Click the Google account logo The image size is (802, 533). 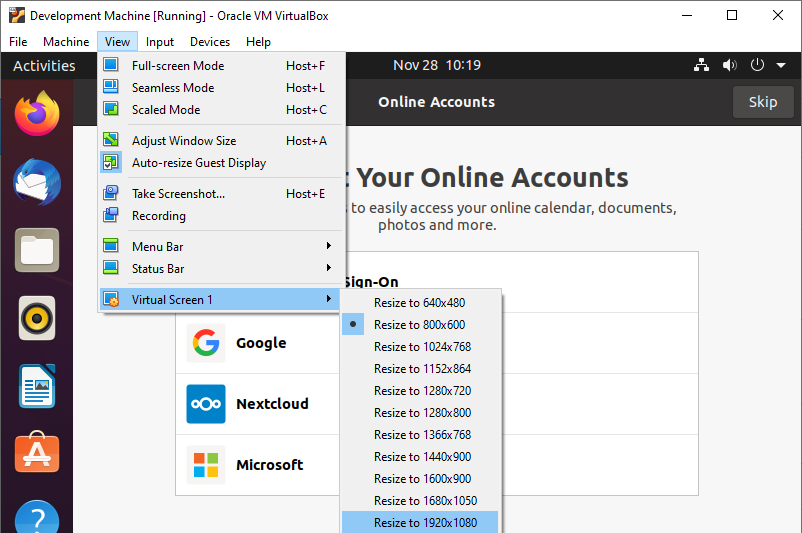coord(206,343)
